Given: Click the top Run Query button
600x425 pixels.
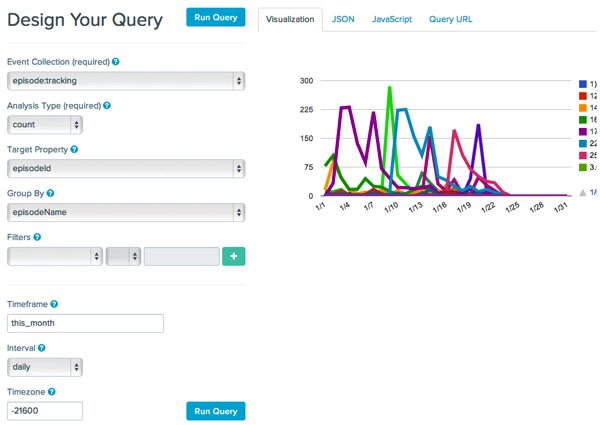Looking at the screenshot, I should coord(216,17).
